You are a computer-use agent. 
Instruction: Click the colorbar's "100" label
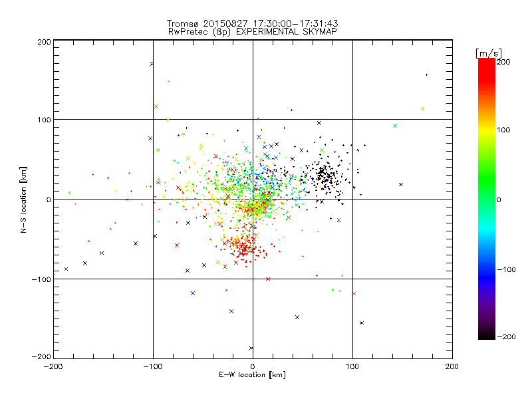pyautogui.click(x=503, y=130)
